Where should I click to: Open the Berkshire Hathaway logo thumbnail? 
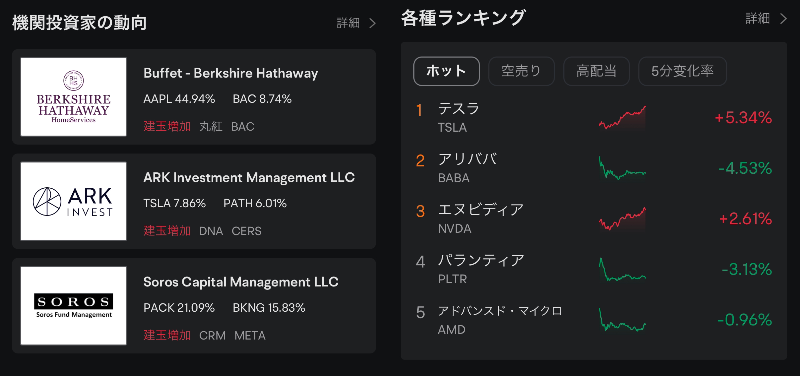coord(73,97)
